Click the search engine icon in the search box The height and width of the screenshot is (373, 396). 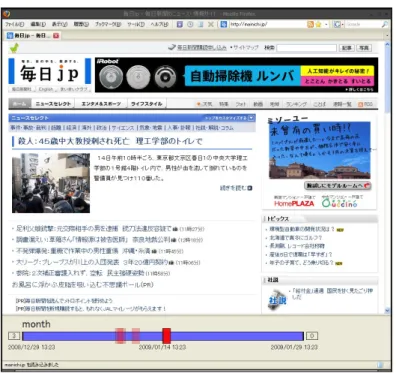click(337, 24)
